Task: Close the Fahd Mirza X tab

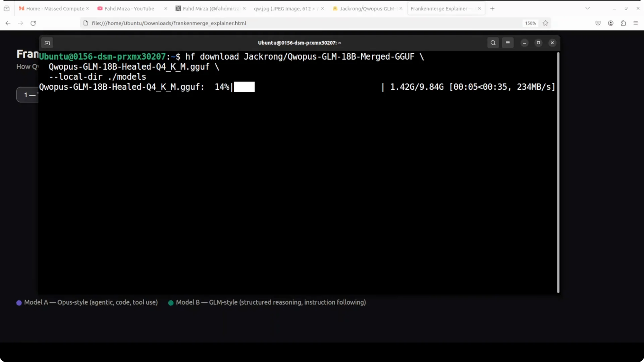Action: 244,8
